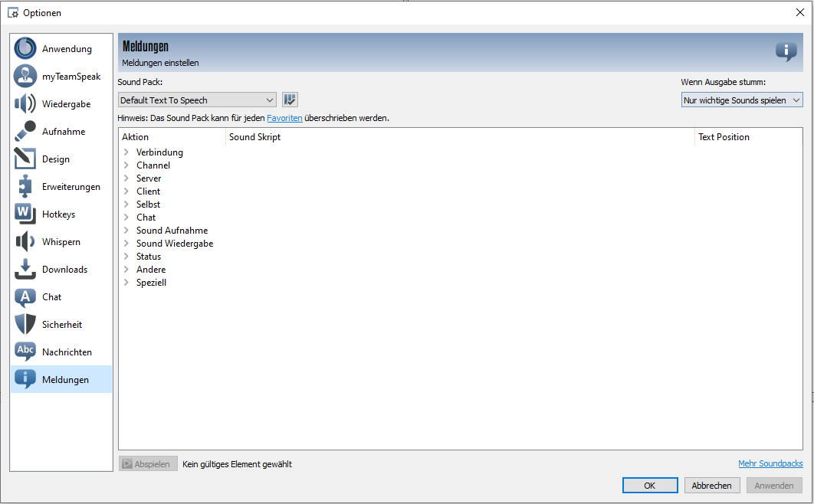This screenshot has height=504, width=814.
Task: Click sound pack options icon button
Action: (x=290, y=100)
